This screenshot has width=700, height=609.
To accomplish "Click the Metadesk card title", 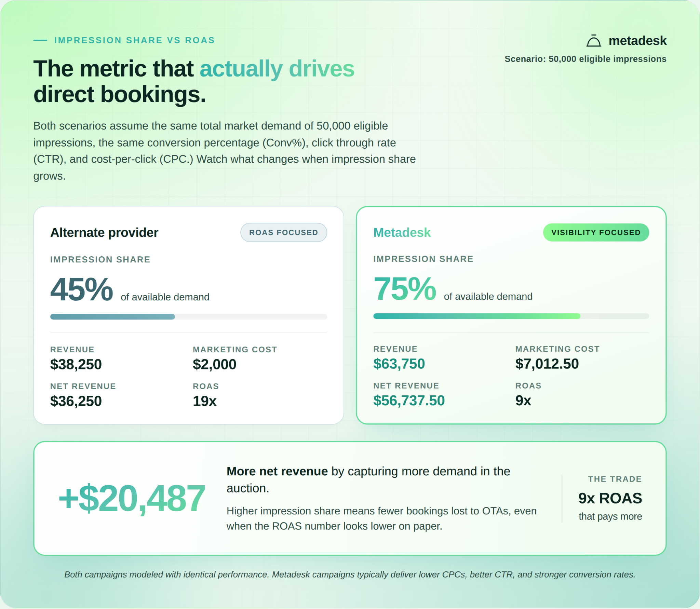I will pyautogui.click(x=402, y=232).
